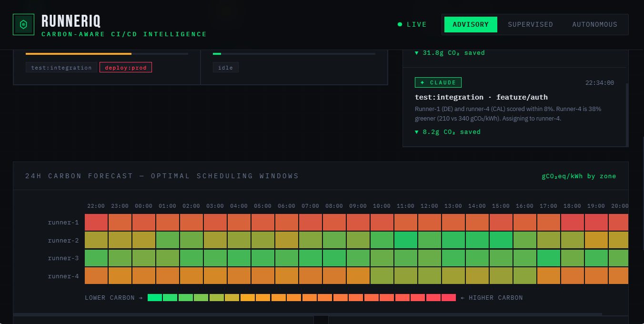Select runner-1 heatmap cell at 18:00
Image resolution: width=644 pixels, height=324 pixels.
(573, 223)
